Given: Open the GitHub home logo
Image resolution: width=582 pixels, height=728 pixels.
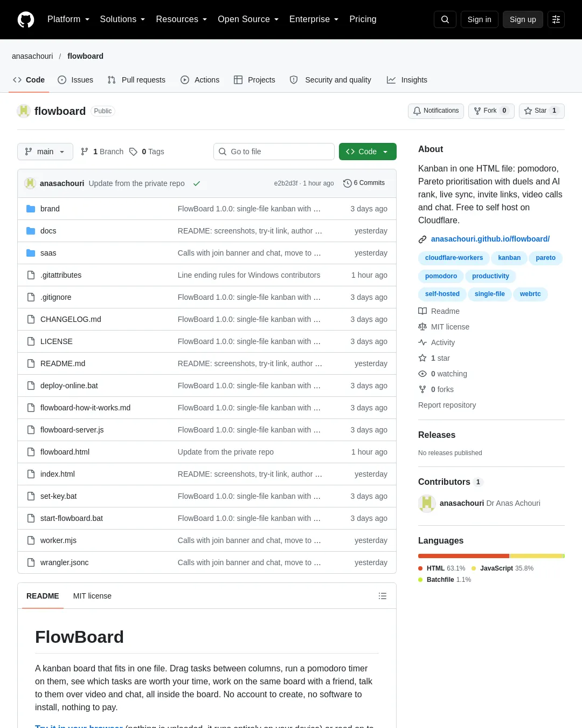Looking at the screenshot, I should [x=26, y=19].
